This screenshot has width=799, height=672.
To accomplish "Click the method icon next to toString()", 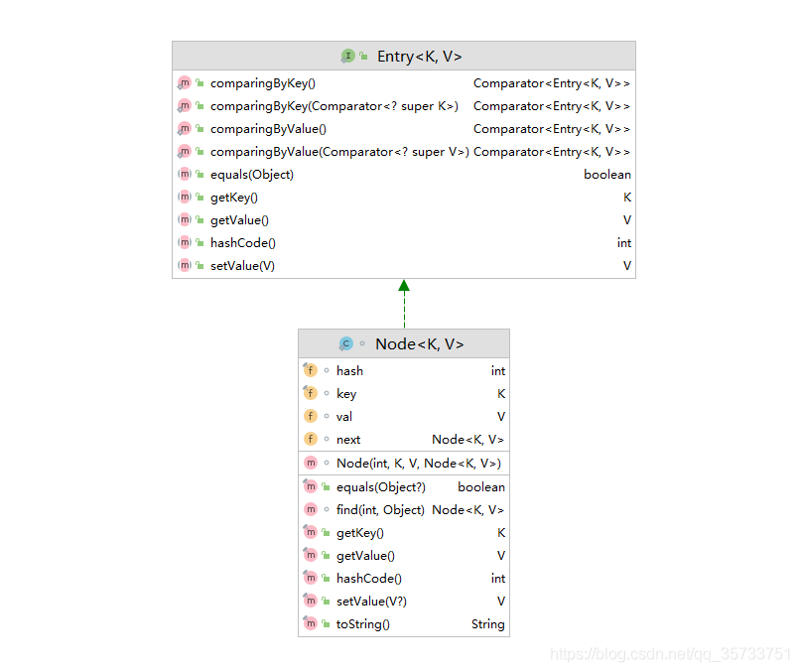I will (311, 624).
